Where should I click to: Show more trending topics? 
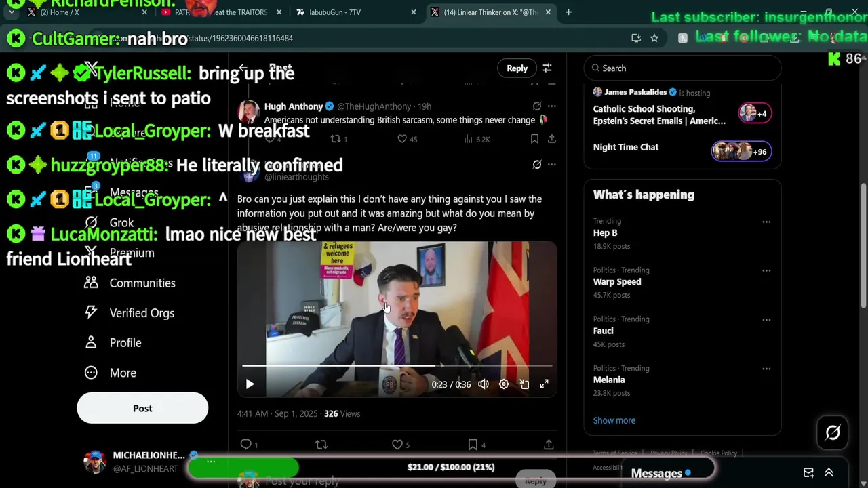[x=614, y=420]
